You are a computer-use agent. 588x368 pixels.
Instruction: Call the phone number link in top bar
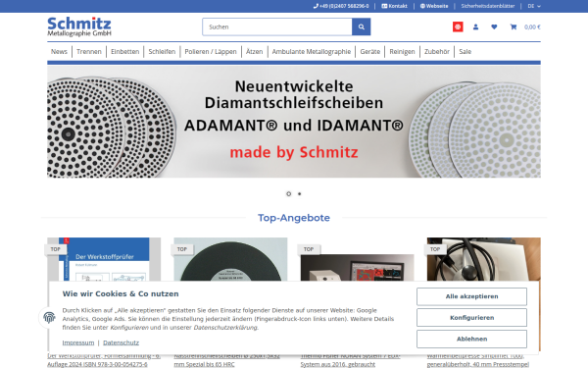point(341,6)
